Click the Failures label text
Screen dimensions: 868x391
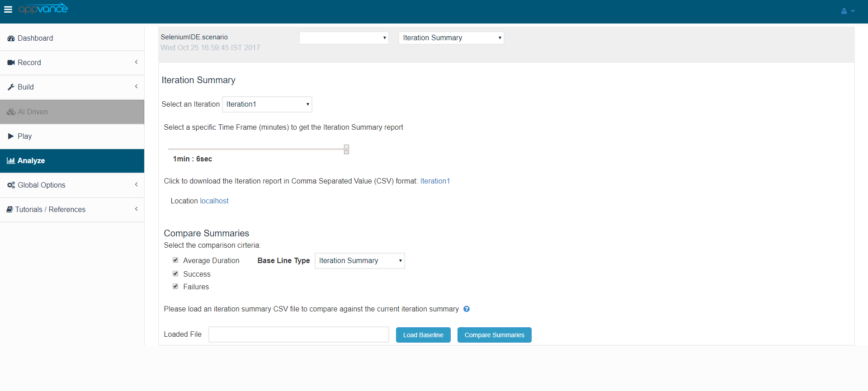(x=196, y=287)
